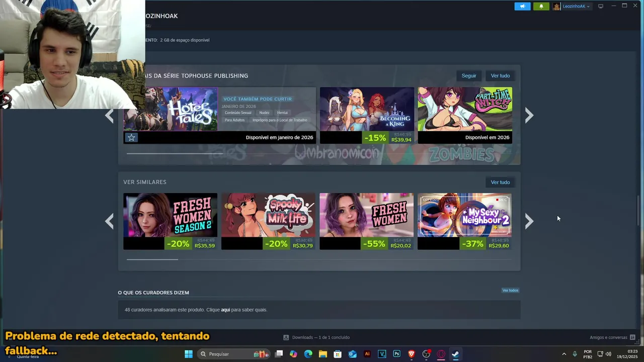Click the Ver Similares carousel scroll bar

pyautogui.click(x=152, y=259)
